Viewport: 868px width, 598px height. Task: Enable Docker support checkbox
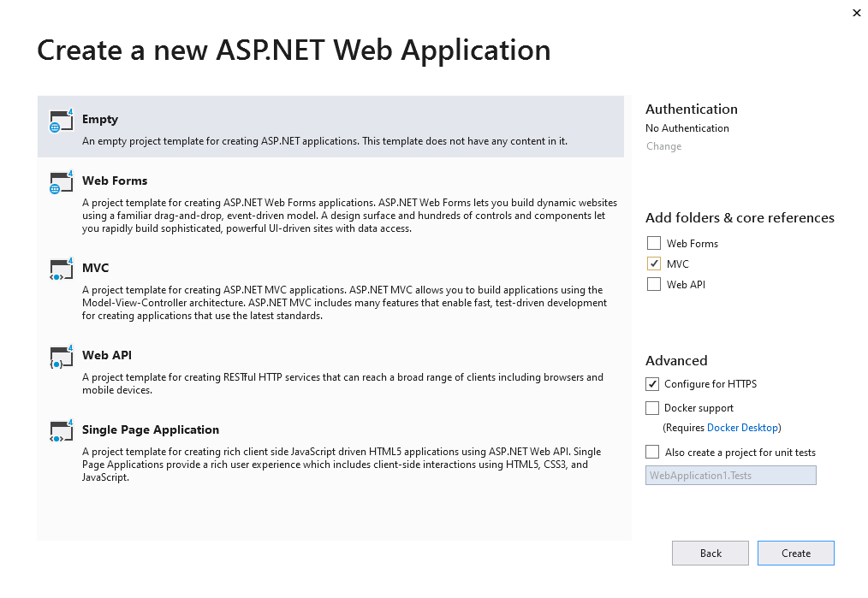tap(652, 408)
